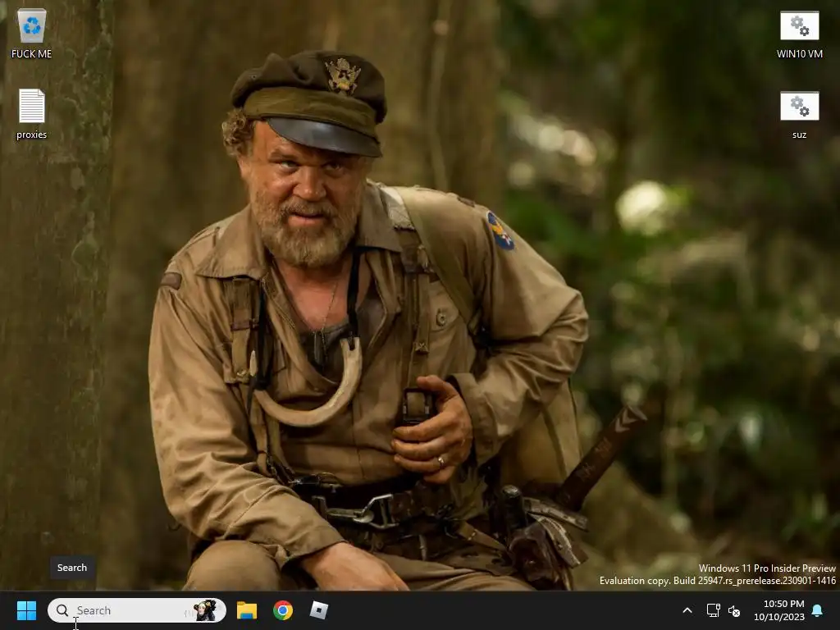Open File Explorer from the taskbar
The image size is (840, 630).
point(247,610)
